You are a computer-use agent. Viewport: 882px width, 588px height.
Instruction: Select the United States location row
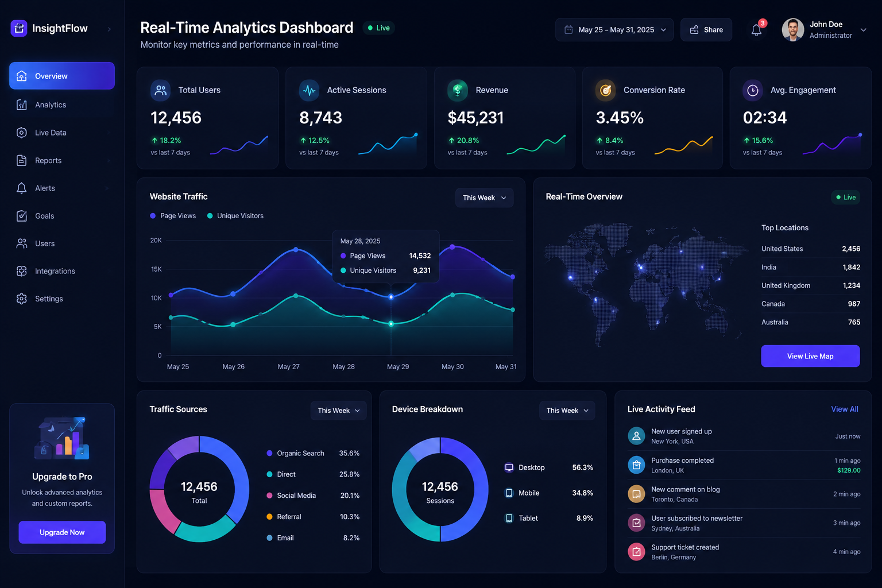(x=811, y=249)
